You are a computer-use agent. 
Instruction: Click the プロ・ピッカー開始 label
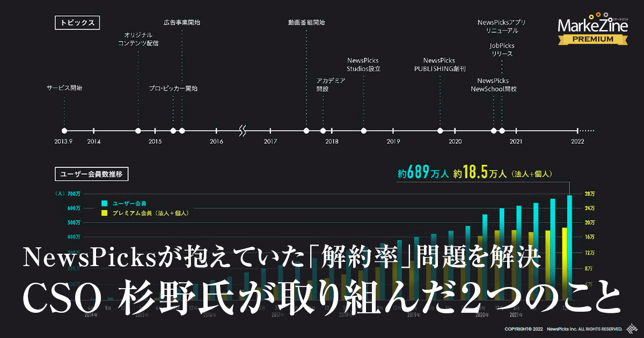173,88
